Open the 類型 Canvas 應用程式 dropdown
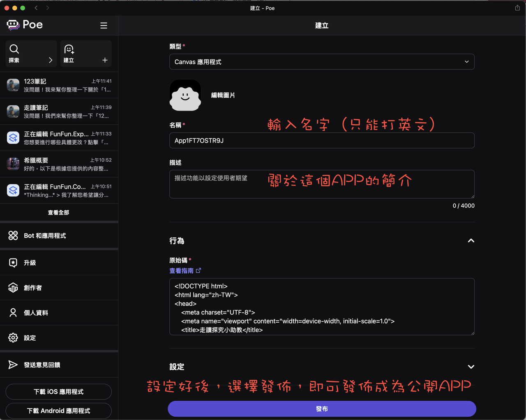Screen dimensions: 526x420 pyautogui.click(x=322, y=62)
